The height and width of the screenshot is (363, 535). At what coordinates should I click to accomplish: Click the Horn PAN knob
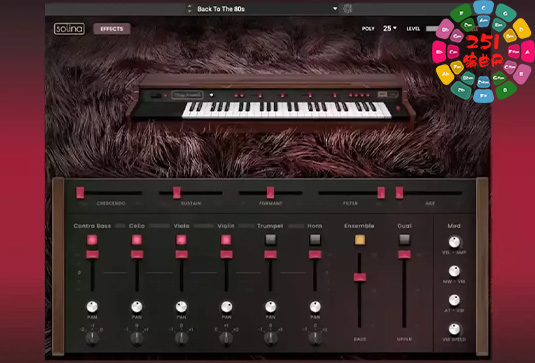click(315, 307)
